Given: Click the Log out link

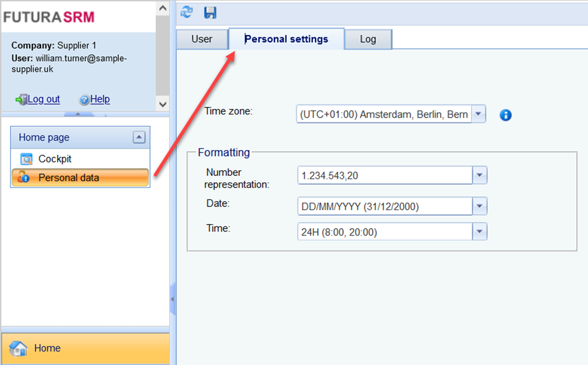Looking at the screenshot, I should (x=44, y=99).
